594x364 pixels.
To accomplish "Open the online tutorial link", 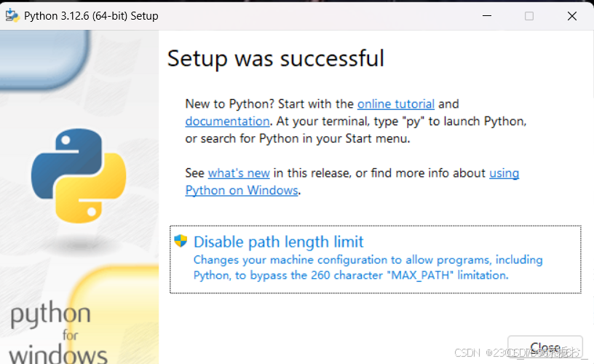I will tap(396, 104).
